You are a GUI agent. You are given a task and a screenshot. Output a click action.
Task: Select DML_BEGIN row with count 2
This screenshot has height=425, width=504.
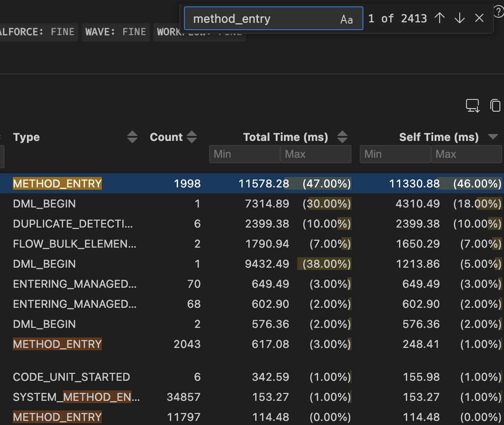click(x=252, y=324)
